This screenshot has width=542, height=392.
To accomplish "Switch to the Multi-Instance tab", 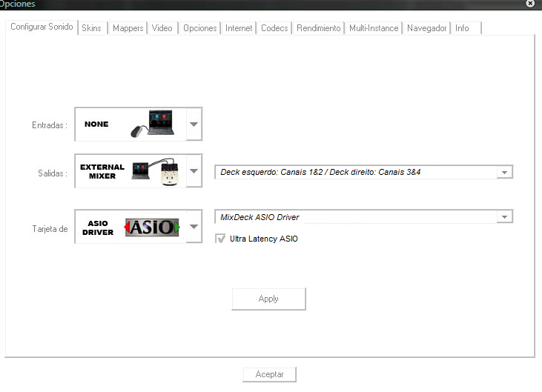I will 374,28.
